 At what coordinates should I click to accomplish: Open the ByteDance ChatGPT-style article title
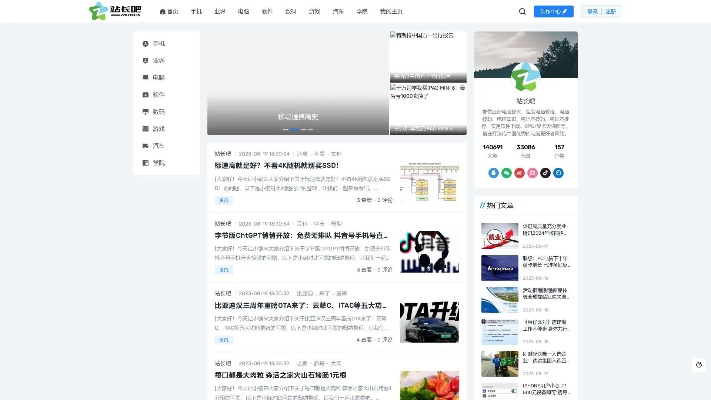(302, 235)
